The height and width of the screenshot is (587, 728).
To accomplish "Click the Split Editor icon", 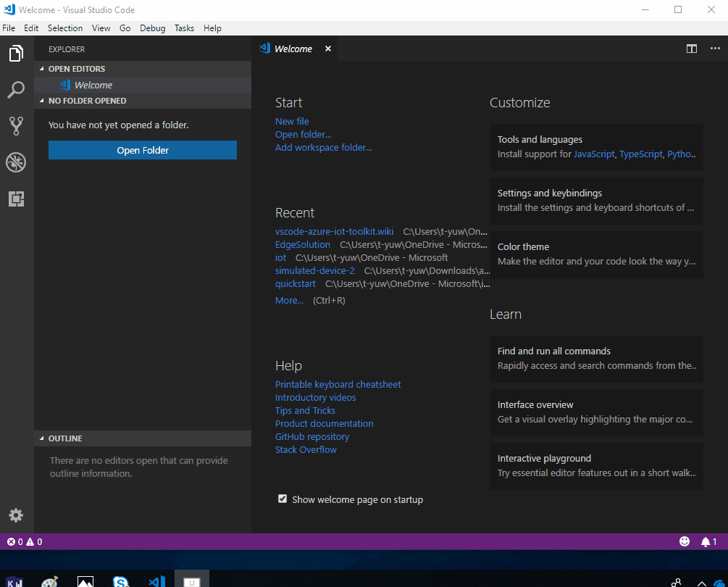I will coord(692,49).
